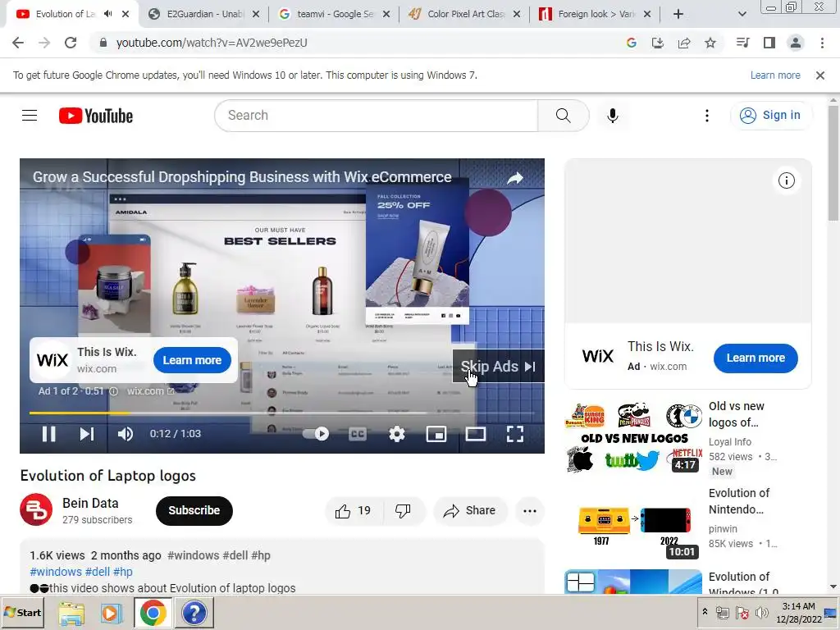Click the Share button under the video
The image size is (840, 630).
(469, 510)
